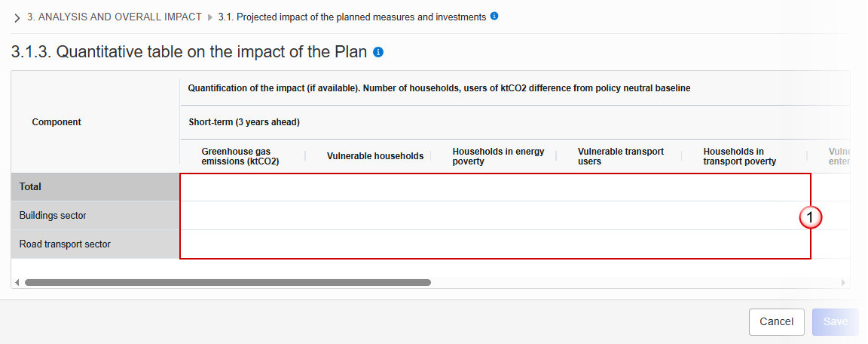Image resolution: width=868 pixels, height=344 pixels.
Task: Select Road transport Households in energy poverty cell
Action: point(494,244)
